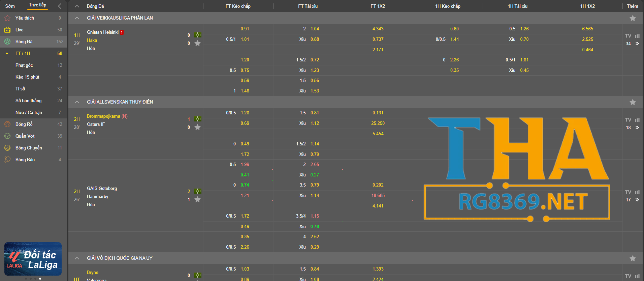This screenshot has height=281, width=644.
Task: Watch TV stream for Gnistan Helsinki match
Action: 628,36
